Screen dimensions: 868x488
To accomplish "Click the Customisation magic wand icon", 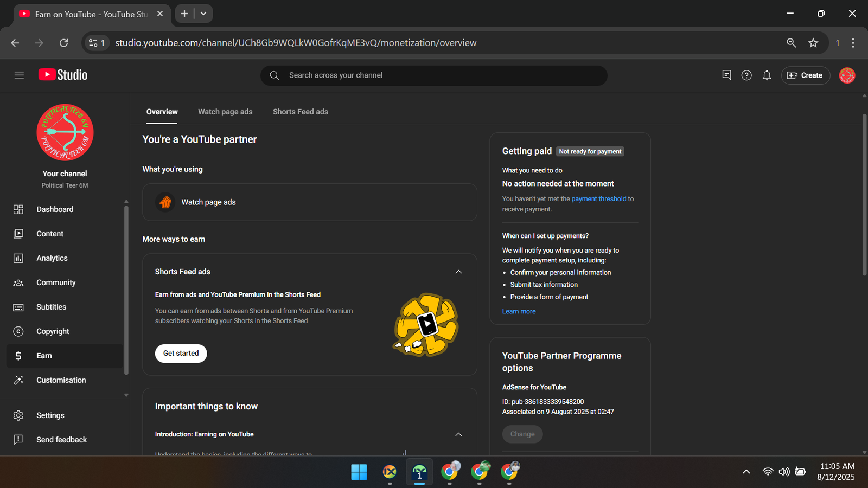I will 18,380.
